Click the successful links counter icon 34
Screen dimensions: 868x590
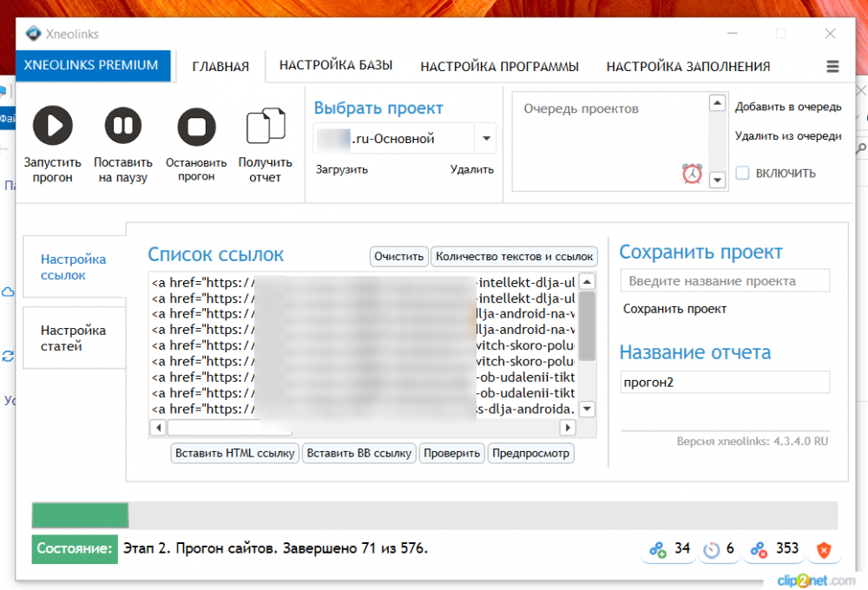tap(658, 549)
